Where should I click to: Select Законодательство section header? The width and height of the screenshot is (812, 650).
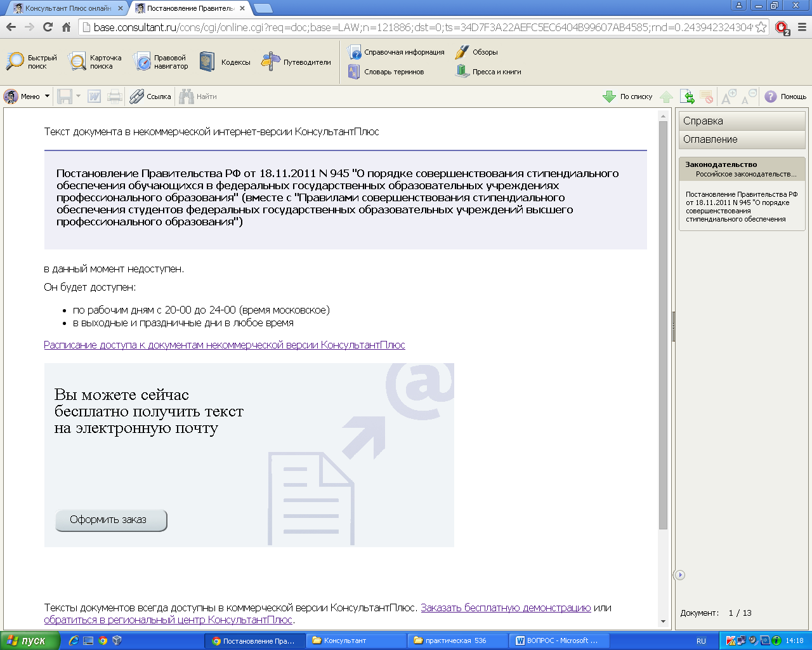(x=742, y=168)
